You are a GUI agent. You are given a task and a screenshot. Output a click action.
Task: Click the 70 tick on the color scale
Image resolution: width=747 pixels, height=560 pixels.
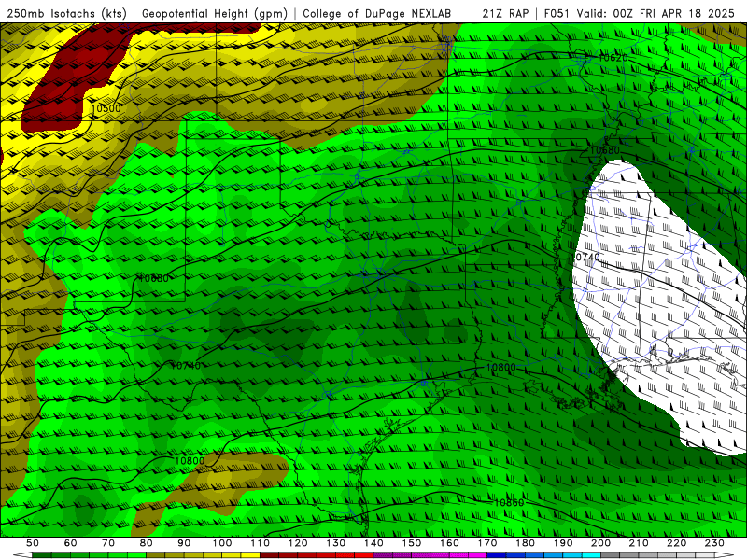pos(108,543)
